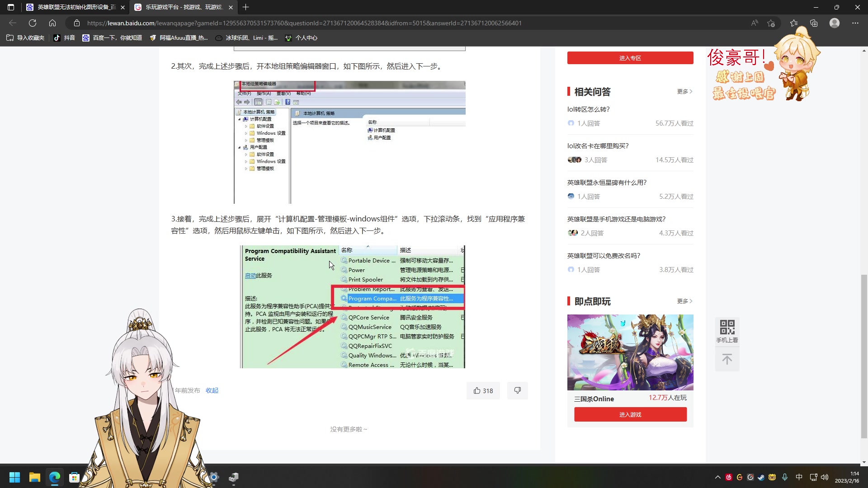
Task: Open the 三国杀Online game title
Action: [x=594, y=399]
